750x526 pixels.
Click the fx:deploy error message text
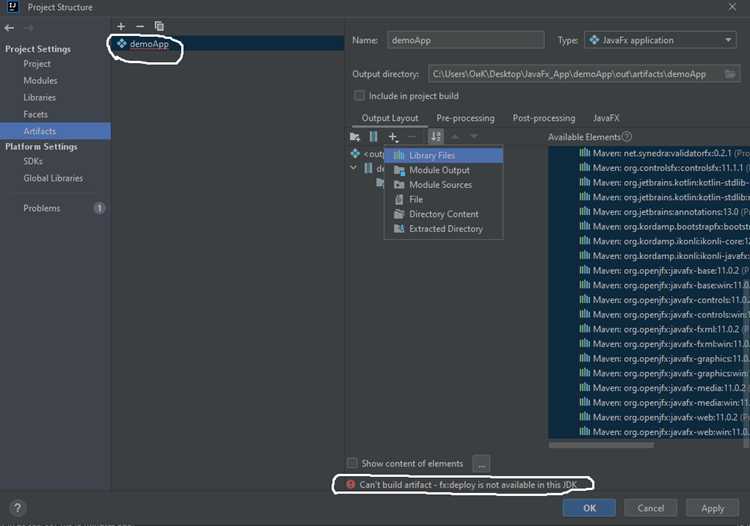click(468, 484)
